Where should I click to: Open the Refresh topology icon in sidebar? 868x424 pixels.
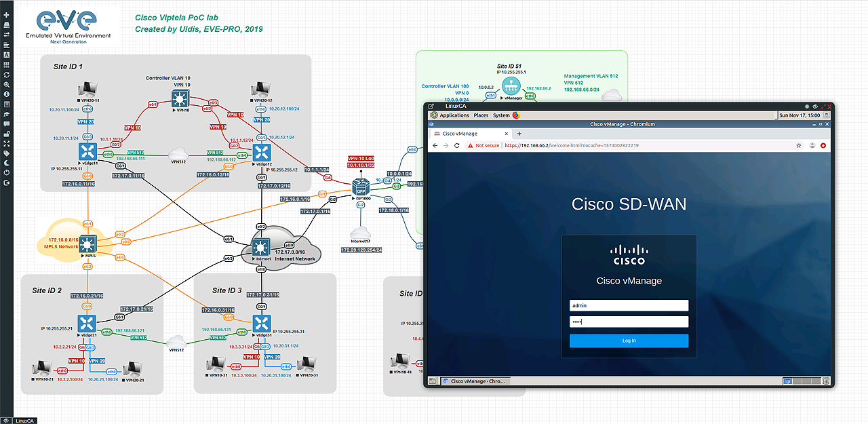point(6,75)
